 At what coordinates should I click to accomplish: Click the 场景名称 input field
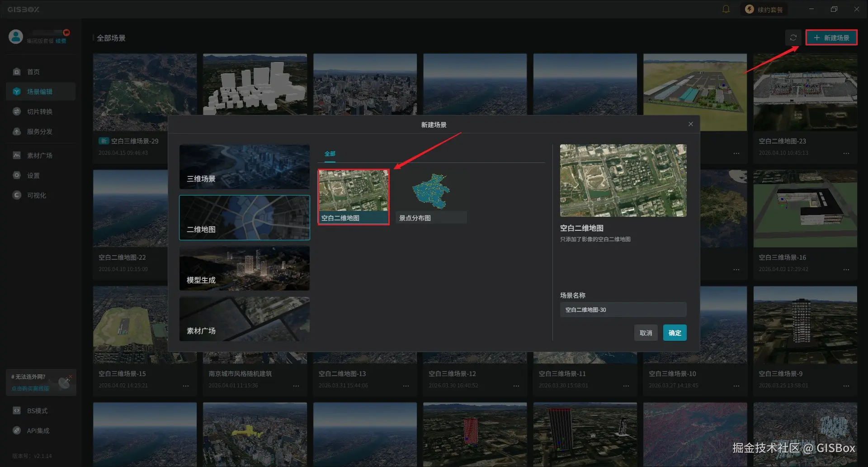tap(623, 310)
